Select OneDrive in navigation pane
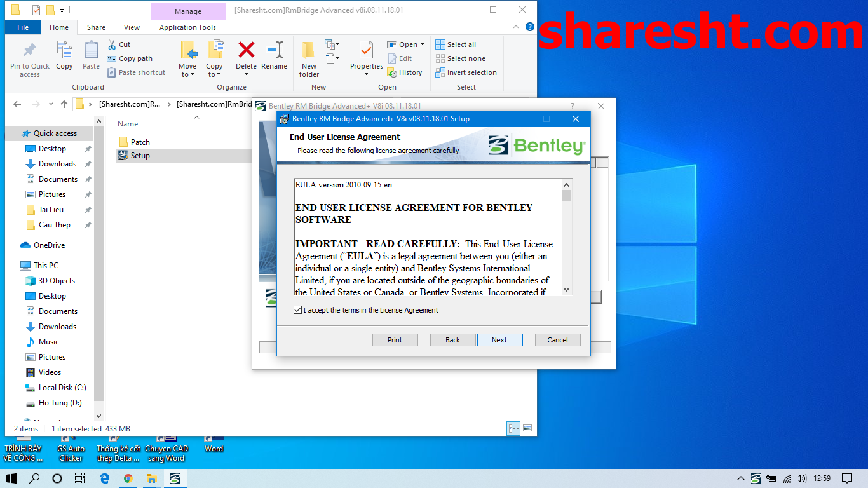The height and width of the screenshot is (488, 868). 43,245
